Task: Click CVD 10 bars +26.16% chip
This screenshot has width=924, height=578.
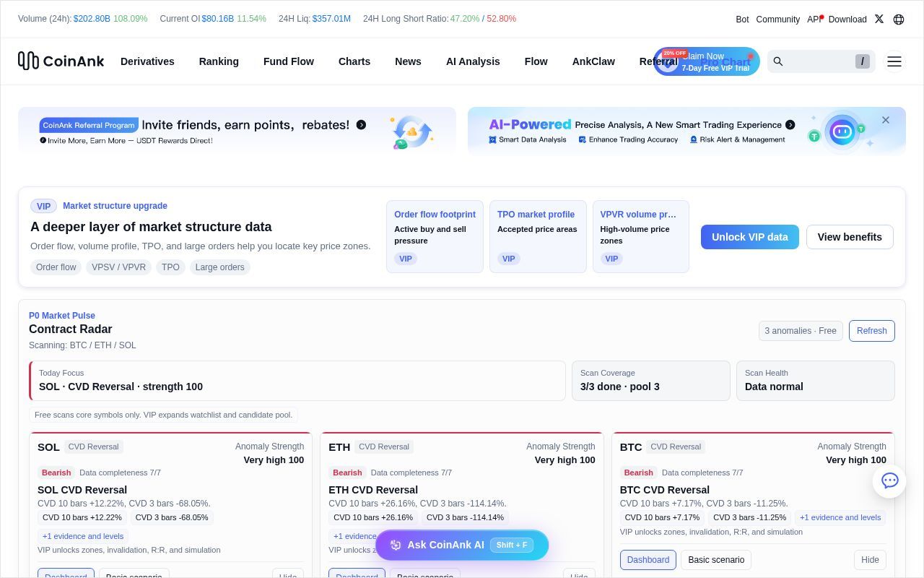Action: [373, 517]
